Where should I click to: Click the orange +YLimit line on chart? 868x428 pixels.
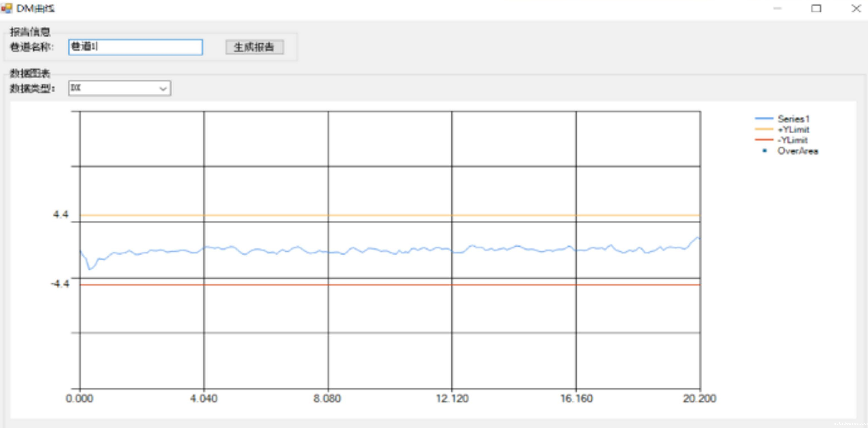(x=388, y=215)
